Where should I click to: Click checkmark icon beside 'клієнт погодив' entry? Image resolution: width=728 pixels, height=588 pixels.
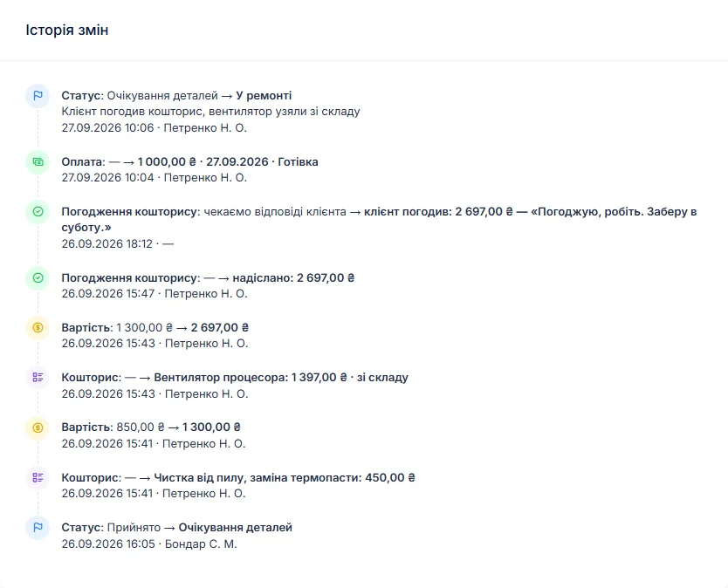click(x=38, y=212)
